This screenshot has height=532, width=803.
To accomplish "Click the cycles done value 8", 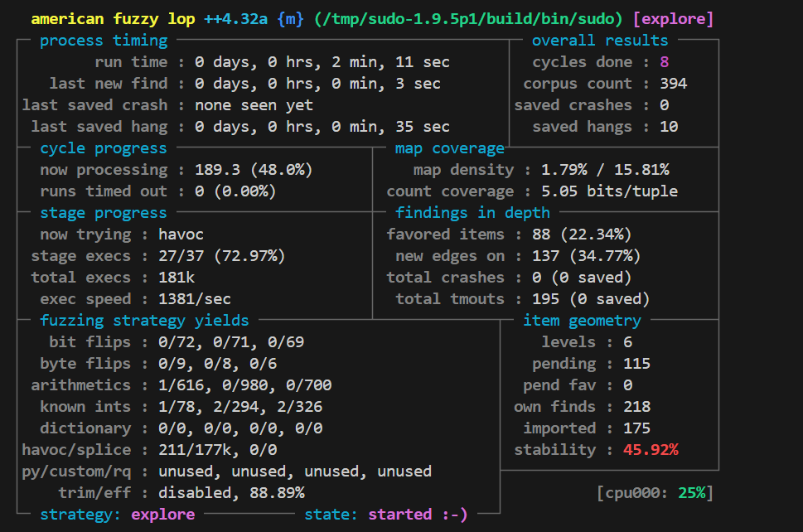I will point(665,62).
